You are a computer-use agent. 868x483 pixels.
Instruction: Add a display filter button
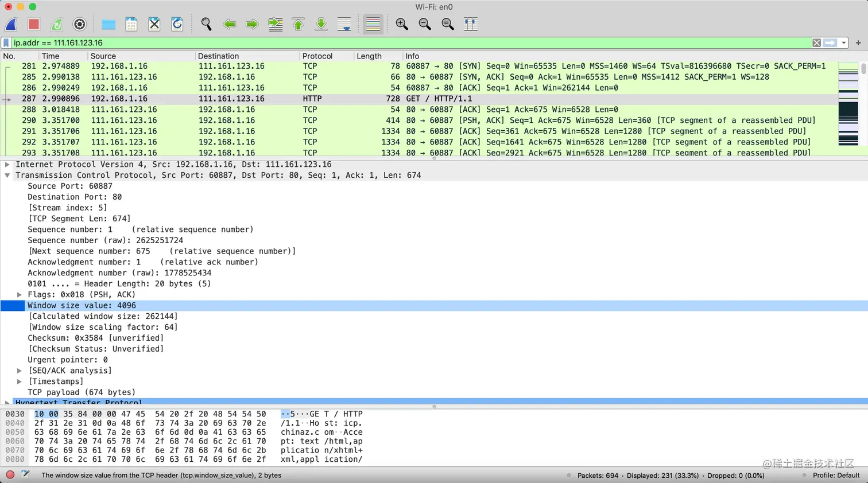(x=858, y=43)
